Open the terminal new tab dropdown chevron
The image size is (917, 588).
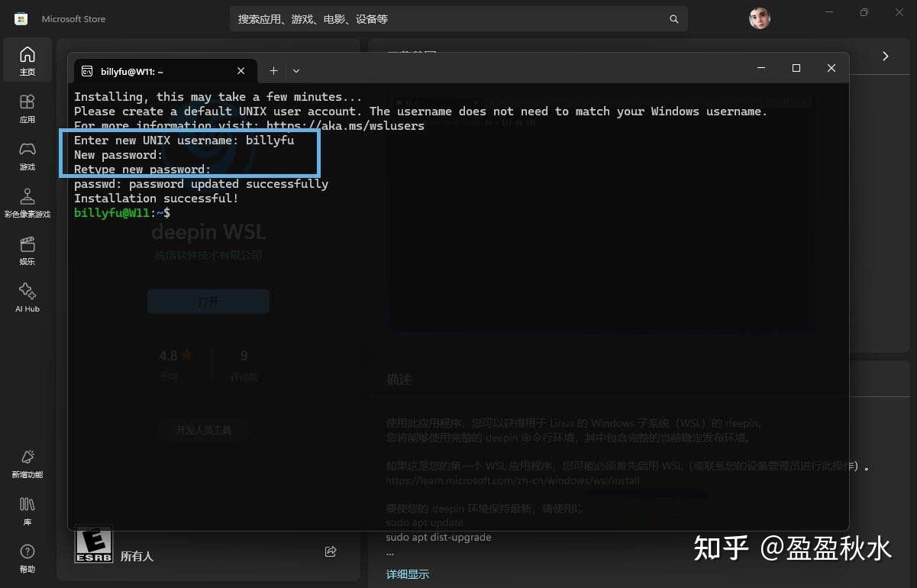click(x=296, y=70)
